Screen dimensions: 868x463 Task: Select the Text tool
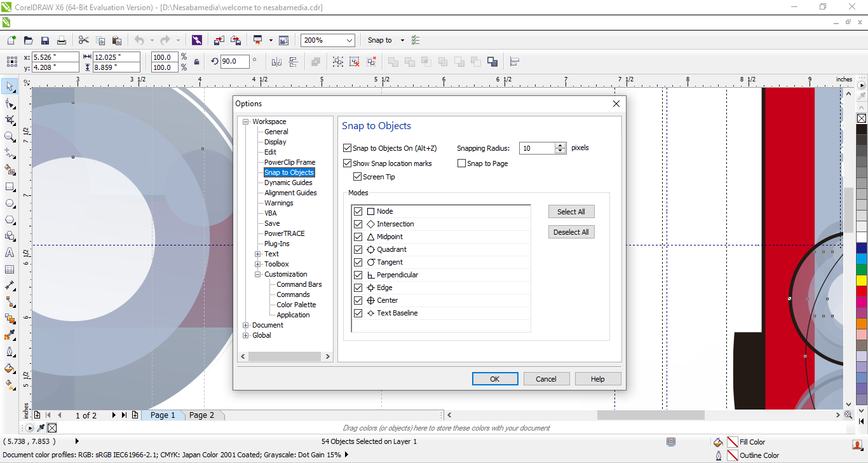10,252
